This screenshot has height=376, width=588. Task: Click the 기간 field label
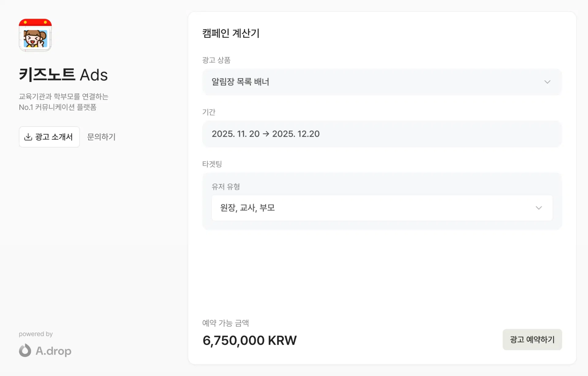[209, 112]
